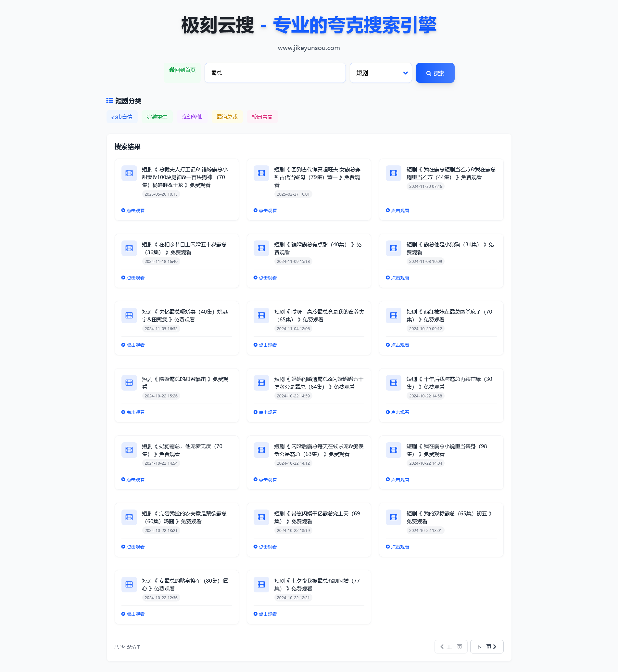The width and height of the screenshot is (618, 672).
Task: Click film icon of 带崽闪婚千亿霸总宠上天 result
Action: [x=261, y=517]
